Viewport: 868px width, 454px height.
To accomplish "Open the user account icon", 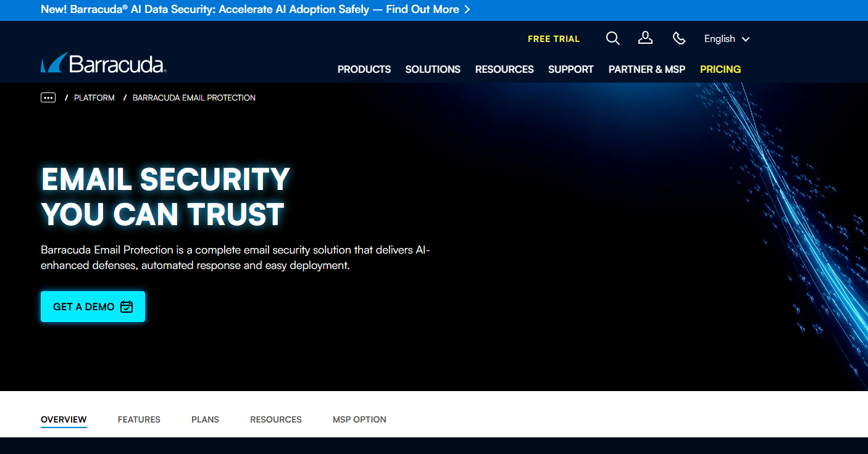I will pos(645,38).
